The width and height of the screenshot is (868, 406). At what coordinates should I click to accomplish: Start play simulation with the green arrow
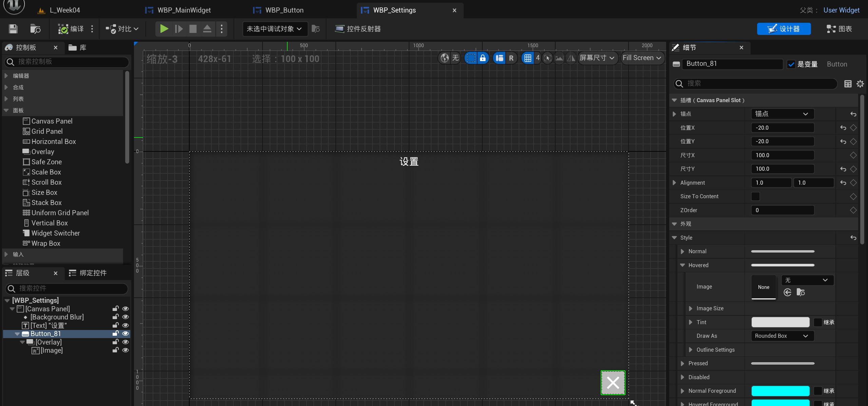pos(164,29)
